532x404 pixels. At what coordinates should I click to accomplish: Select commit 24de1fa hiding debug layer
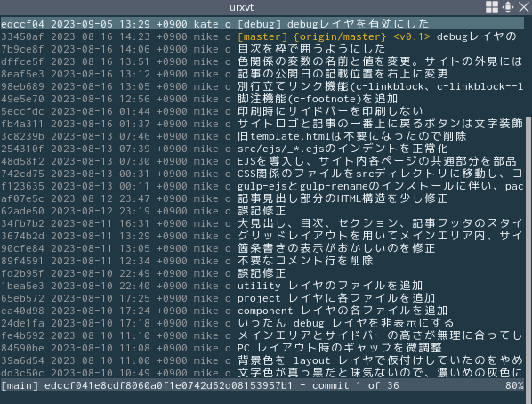point(262,323)
